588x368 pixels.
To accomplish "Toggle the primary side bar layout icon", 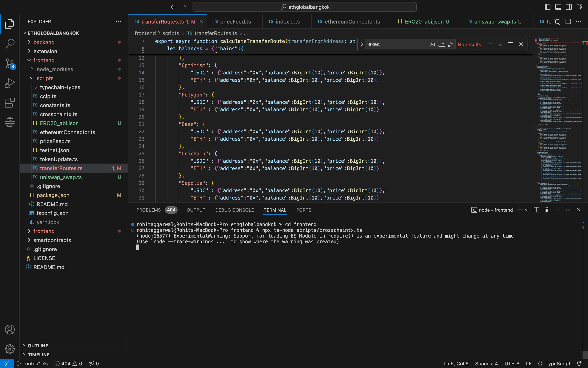I will click(x=547, y=7).
